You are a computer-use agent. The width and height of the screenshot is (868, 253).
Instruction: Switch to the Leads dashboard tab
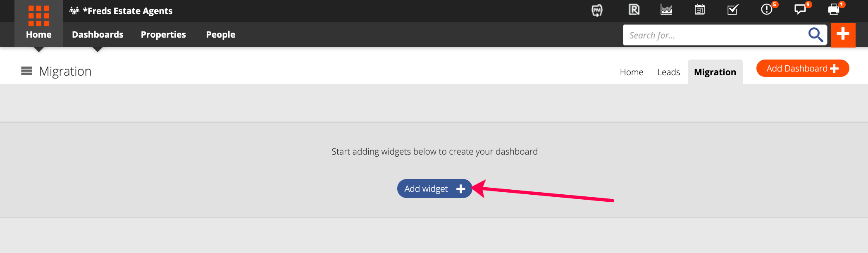click(x=668, y=72)
